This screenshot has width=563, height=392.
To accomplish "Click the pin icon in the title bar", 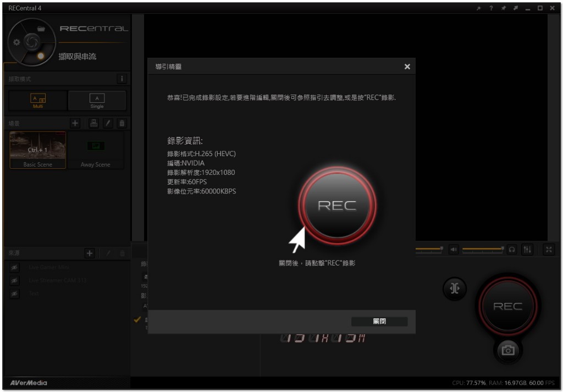I will [x=504, y=8].
